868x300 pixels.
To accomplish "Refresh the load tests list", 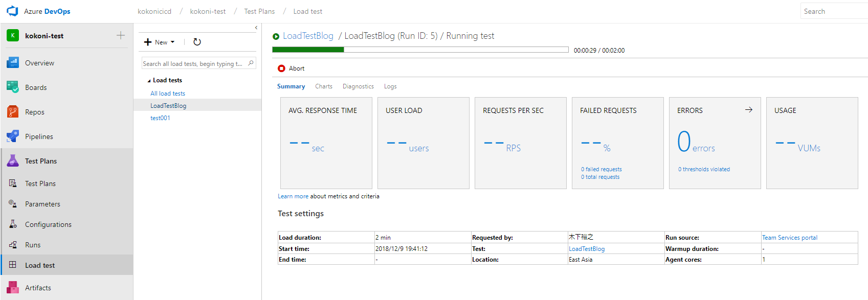I will [x=197, y=42].
